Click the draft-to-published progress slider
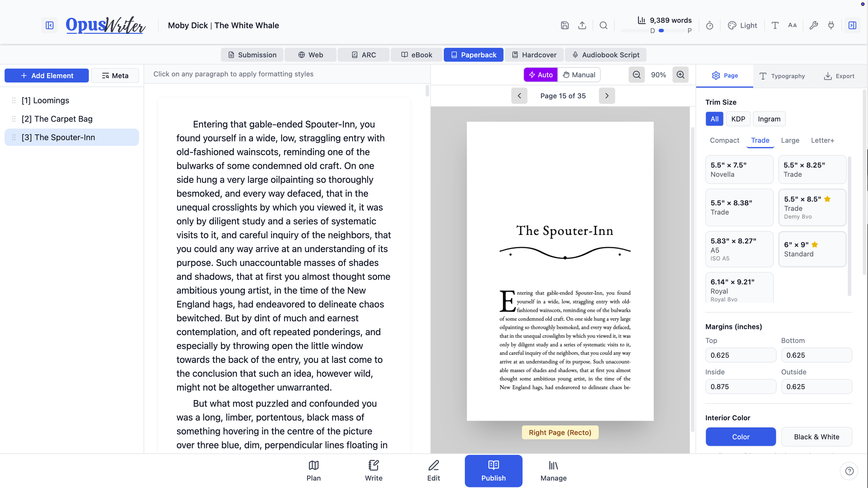 click(670, 31)
